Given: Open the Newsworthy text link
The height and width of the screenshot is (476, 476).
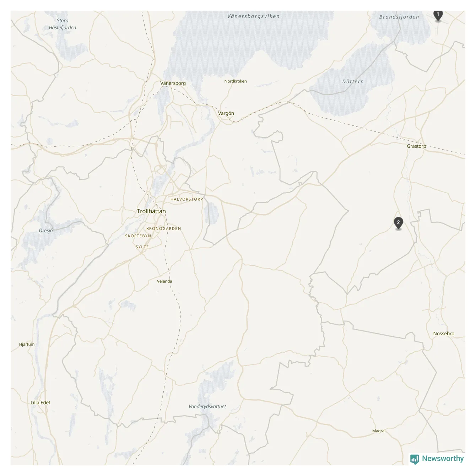Looking at the screenshot, I should 443,459.
